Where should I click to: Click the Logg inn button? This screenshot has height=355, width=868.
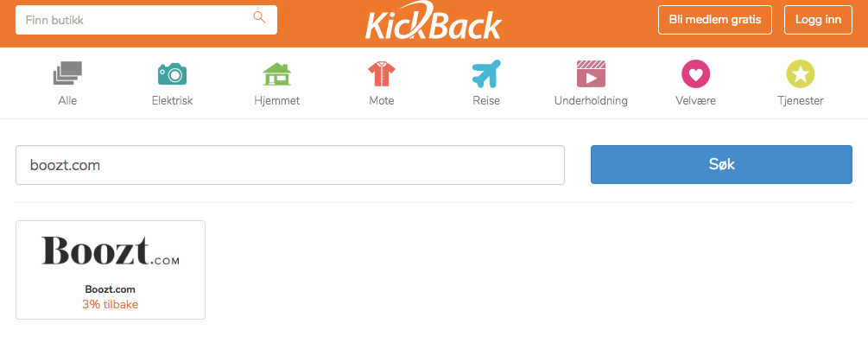818,20
